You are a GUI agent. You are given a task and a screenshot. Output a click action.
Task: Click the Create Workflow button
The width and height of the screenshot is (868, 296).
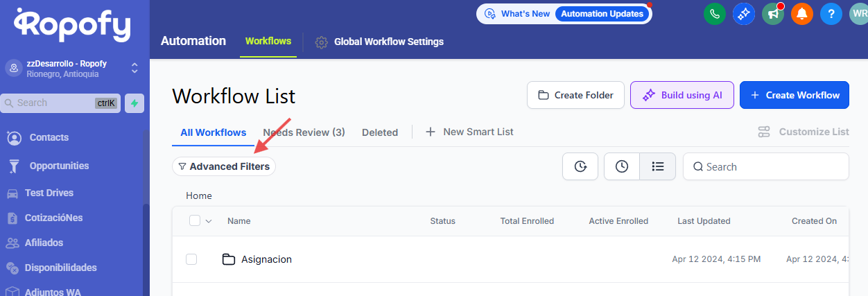click(x=795, y=96)
